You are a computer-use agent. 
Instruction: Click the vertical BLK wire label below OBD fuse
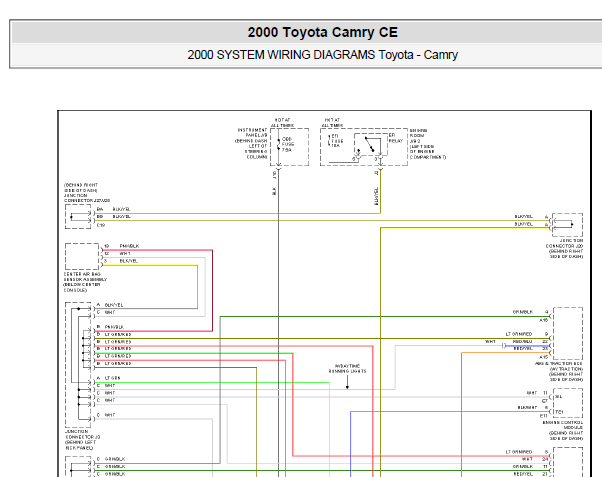(274, 190)
